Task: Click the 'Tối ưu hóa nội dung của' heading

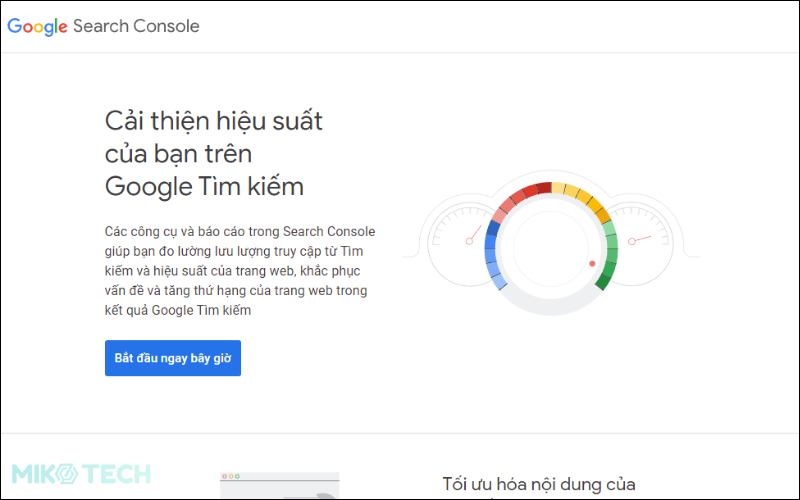Action: [x=539, y=484]
